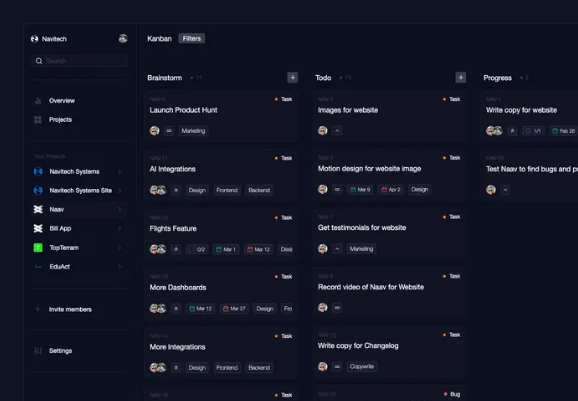Image resolution: width=578 pixels, height=401 pixels.
Task: Click the Design tag on Motion design card
Action: pyautogui.click(x=419, y=189)
